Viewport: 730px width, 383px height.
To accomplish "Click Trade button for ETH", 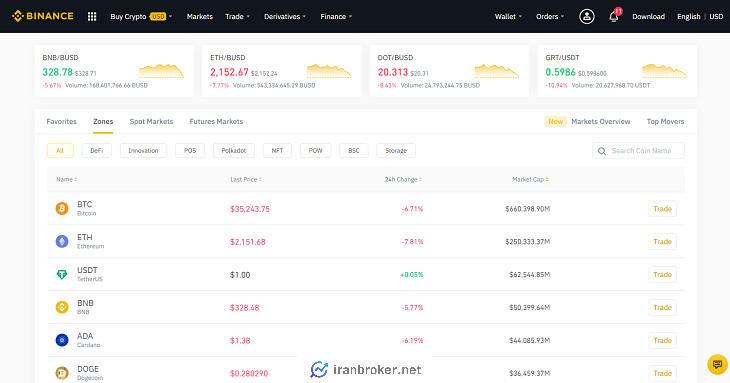I will pyautogui.click(x=662, y=242).
